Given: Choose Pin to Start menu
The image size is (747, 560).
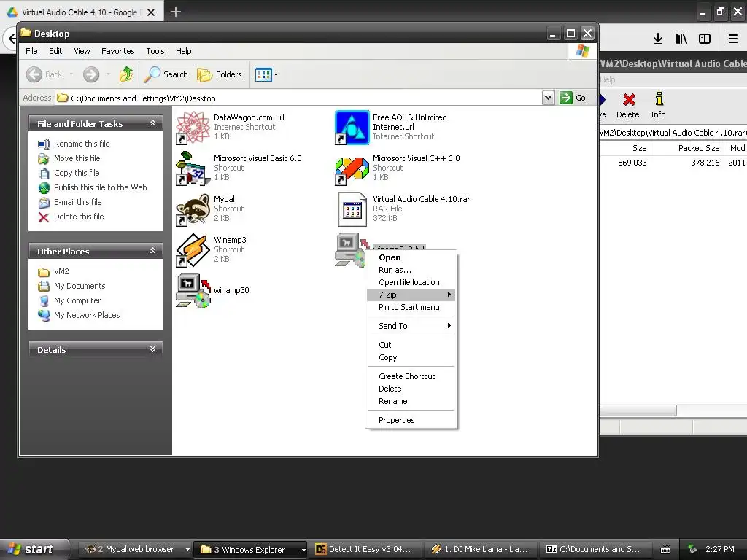Looking at the screenshot, I should 410,307.
